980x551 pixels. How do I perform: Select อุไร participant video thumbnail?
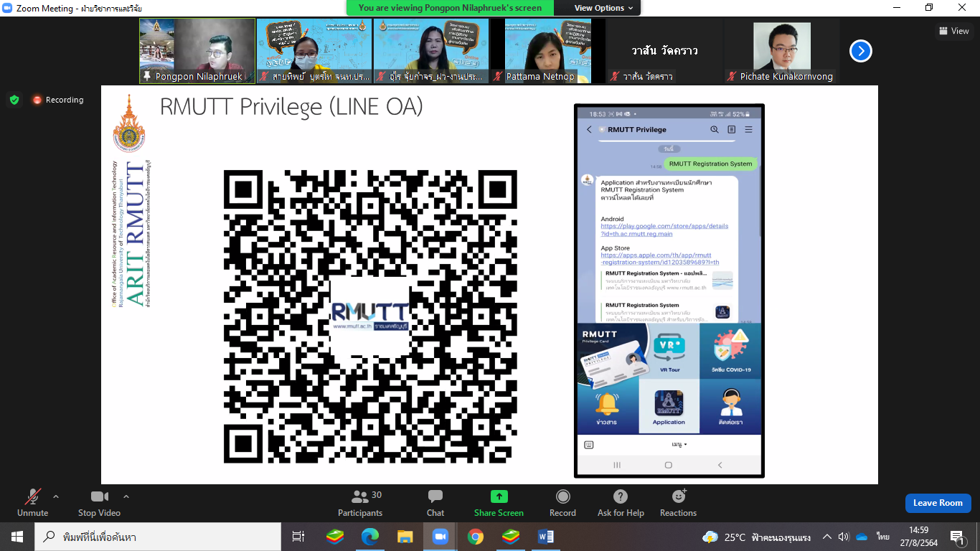(431, 51)
